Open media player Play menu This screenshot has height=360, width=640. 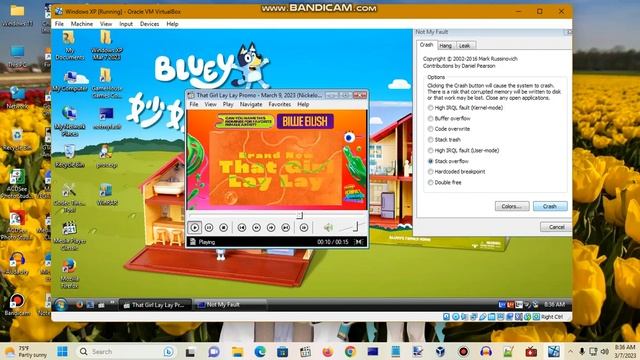coord(228,104)
